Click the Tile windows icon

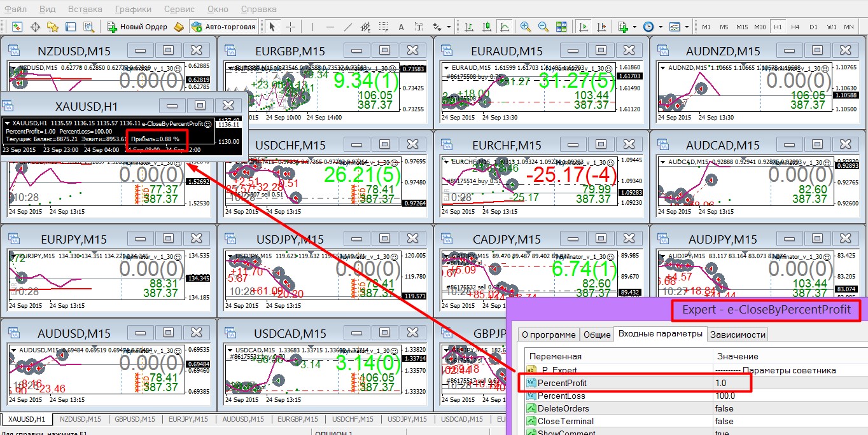coord(561,27)
